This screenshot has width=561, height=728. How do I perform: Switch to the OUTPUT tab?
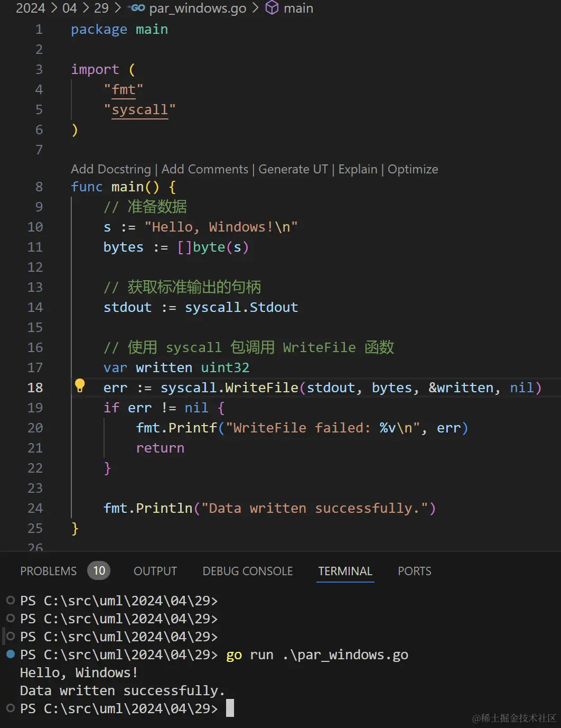(x=155, y=571)
